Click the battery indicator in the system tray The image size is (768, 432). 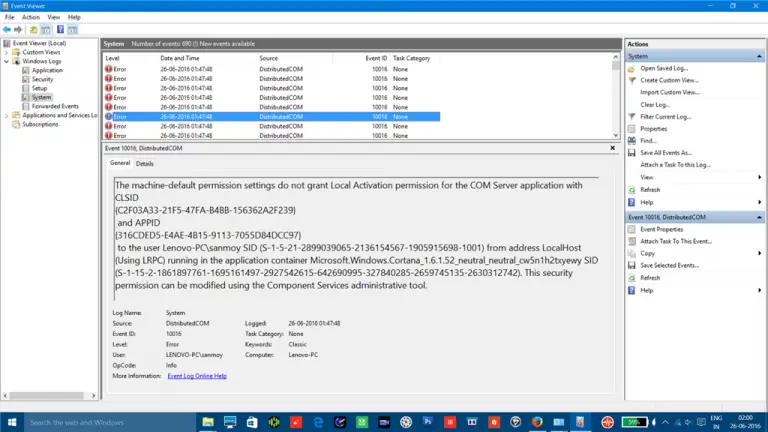pos(634,422)
